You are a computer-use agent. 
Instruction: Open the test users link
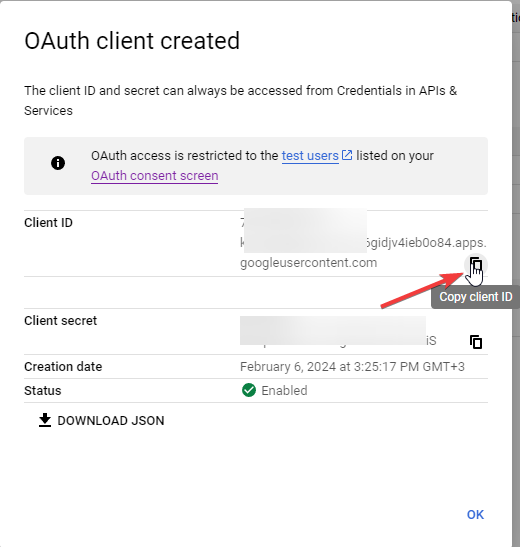coord(310,156)
